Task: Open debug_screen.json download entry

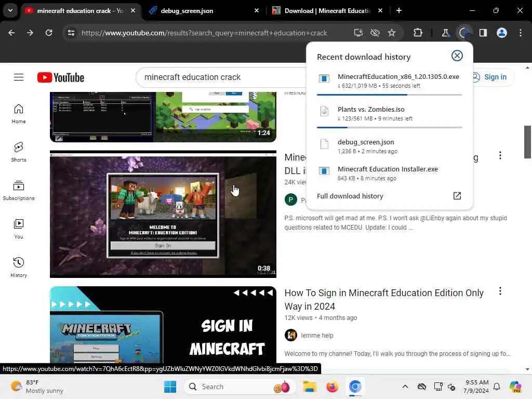Action: pyautogui.click(x=390, y=146)
